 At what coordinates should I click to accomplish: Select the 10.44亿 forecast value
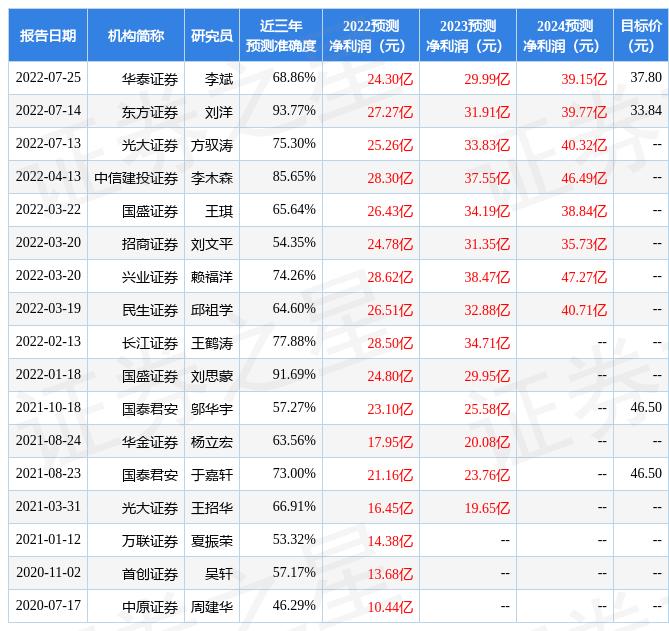(390, 607)
